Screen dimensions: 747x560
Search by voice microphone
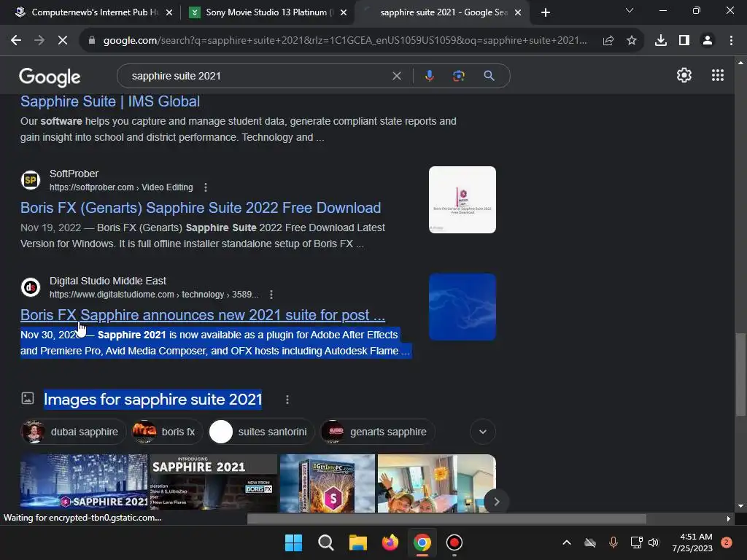429,76
